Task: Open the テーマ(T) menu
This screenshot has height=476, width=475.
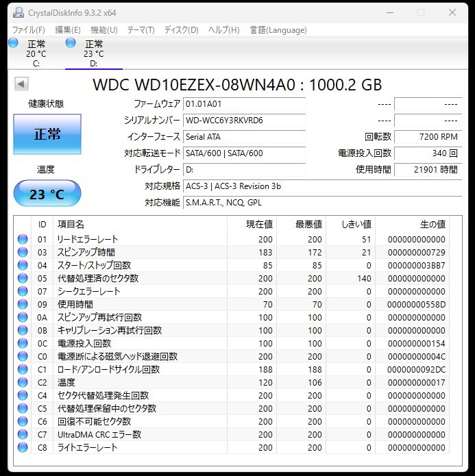Action: pos(141,30)
